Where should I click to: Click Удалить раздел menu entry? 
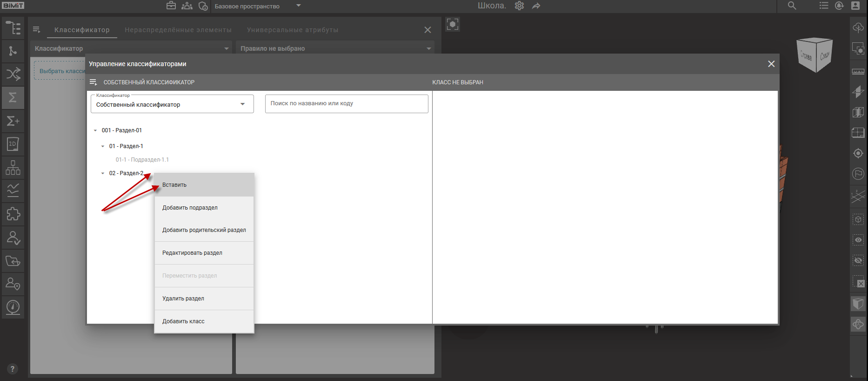click(x=183, y=299)
